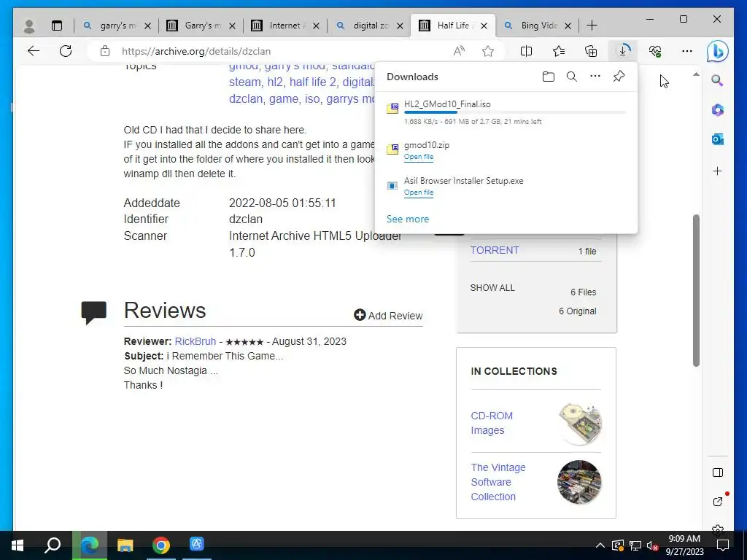
Task: Click the steam topic link
Action: 244,82
